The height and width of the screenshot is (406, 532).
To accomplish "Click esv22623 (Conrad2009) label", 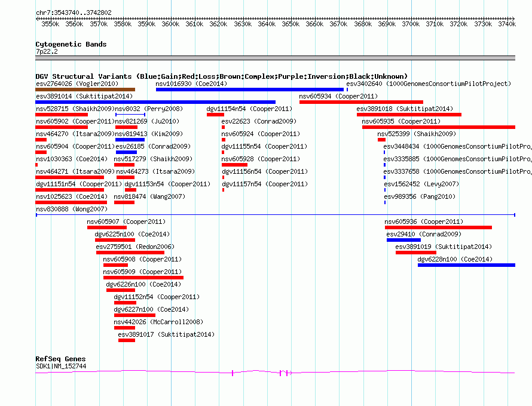I will click(x=259, y=121).
